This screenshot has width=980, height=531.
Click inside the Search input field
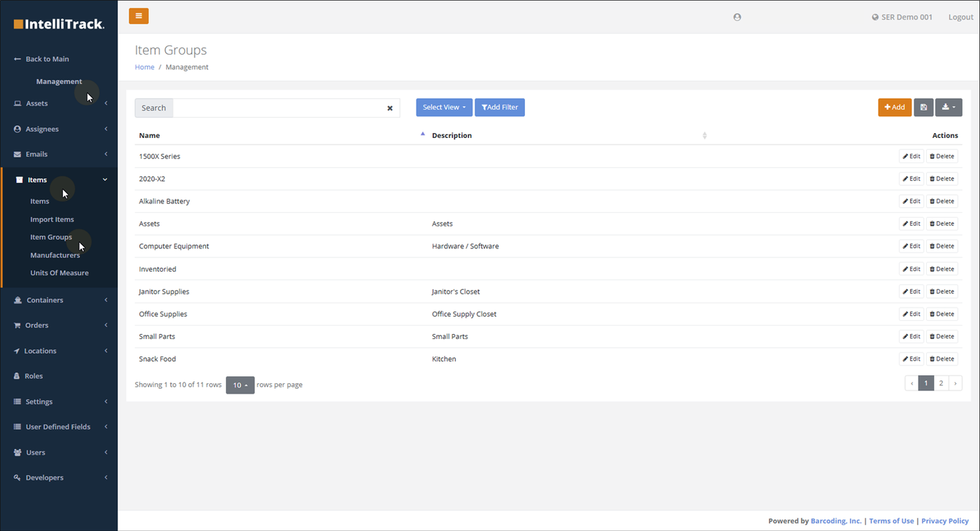click(x=279, y=108)
